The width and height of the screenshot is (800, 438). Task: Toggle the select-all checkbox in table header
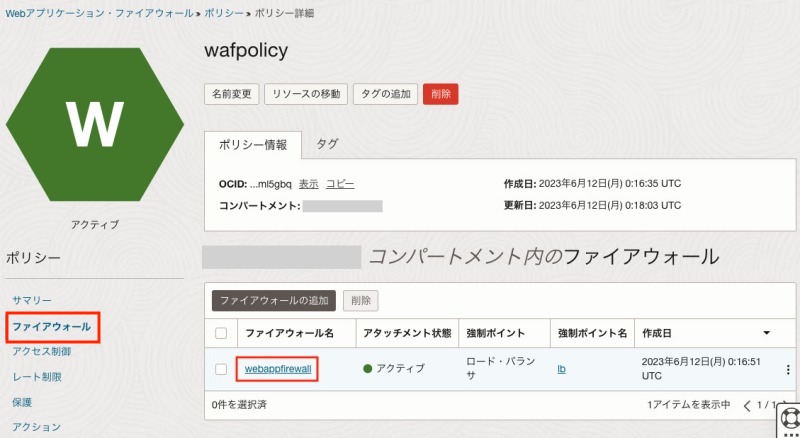coord(221,332)
